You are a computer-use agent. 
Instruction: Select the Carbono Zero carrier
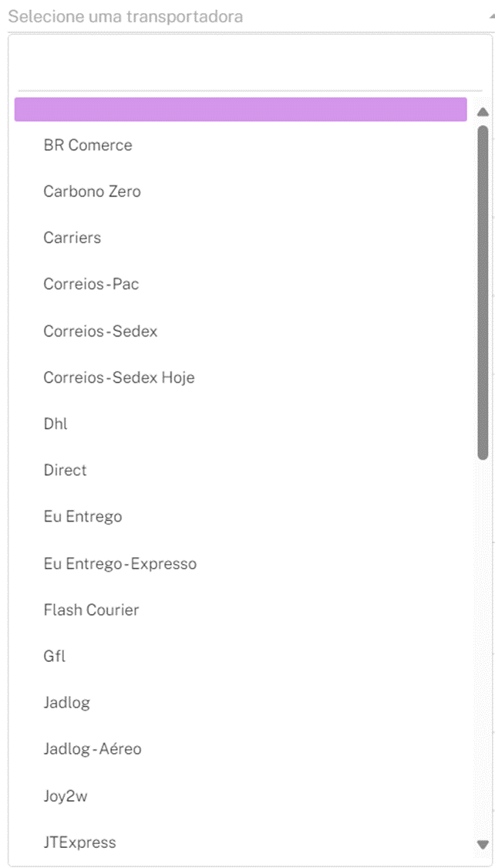[93, 191]
